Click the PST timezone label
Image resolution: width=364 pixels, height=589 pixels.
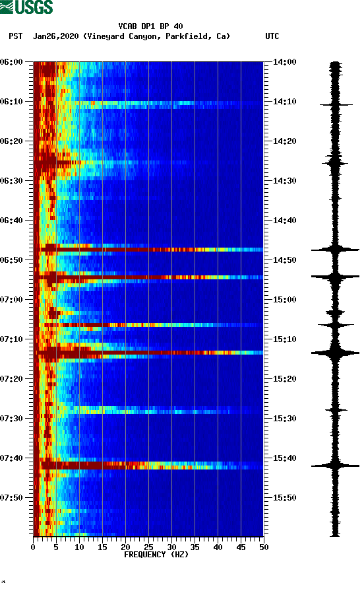16,36
